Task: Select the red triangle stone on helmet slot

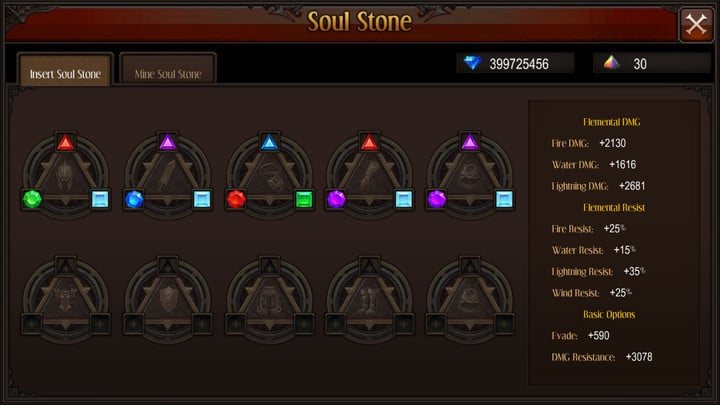Action: tap(66, 142)
